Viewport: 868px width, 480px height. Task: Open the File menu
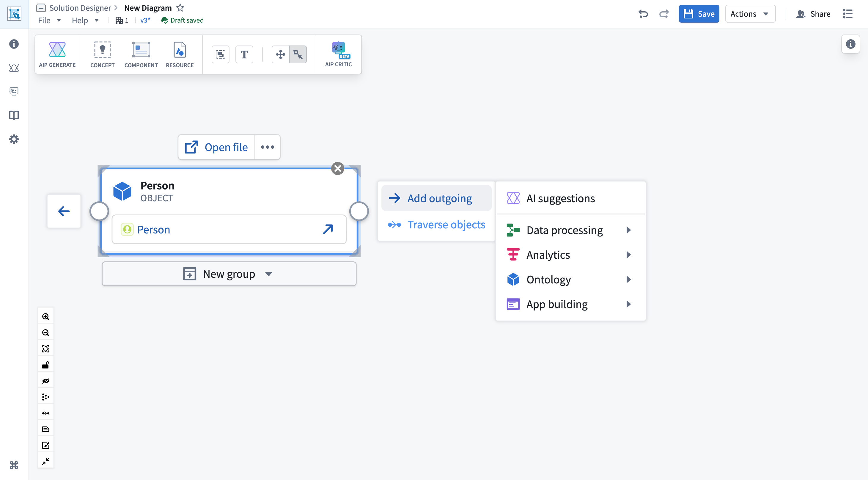pos(49,20)
